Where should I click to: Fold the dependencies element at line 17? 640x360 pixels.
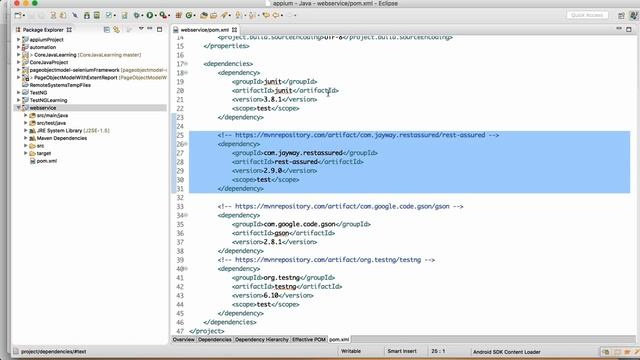(186, 64)
